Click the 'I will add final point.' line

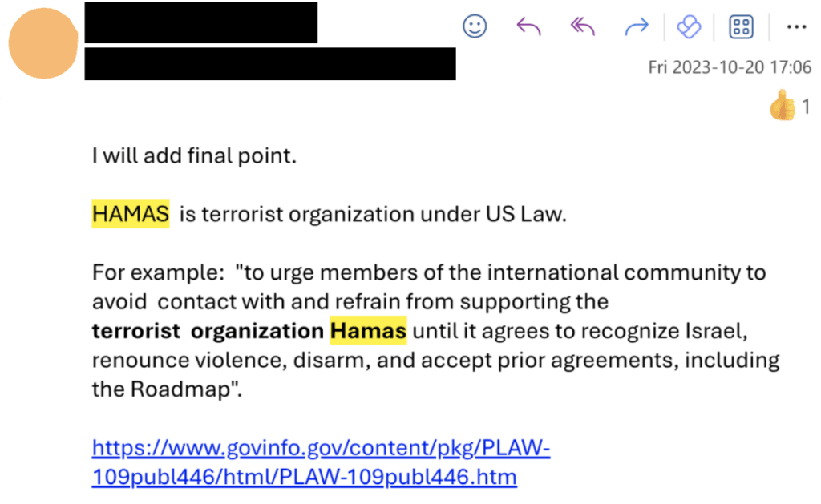[194, 156]
